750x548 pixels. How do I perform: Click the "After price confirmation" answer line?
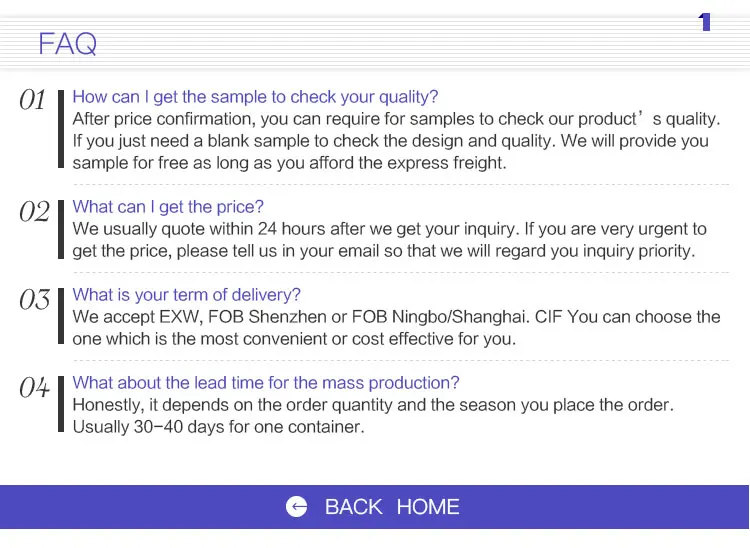(x=395, y=119)
